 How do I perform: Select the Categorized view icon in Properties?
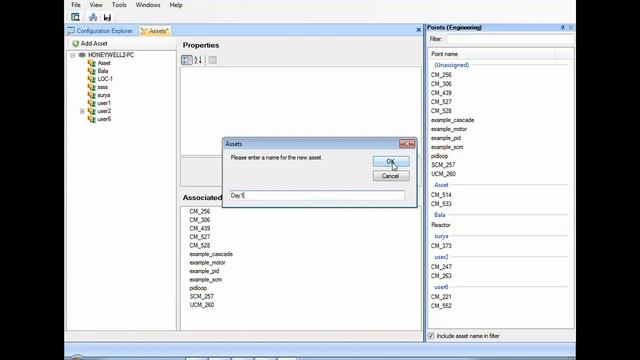tap(187, 60)
